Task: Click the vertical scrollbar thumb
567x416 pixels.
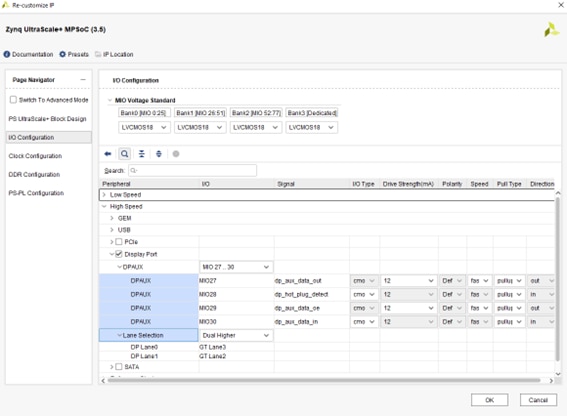Action: coord(558,279)
